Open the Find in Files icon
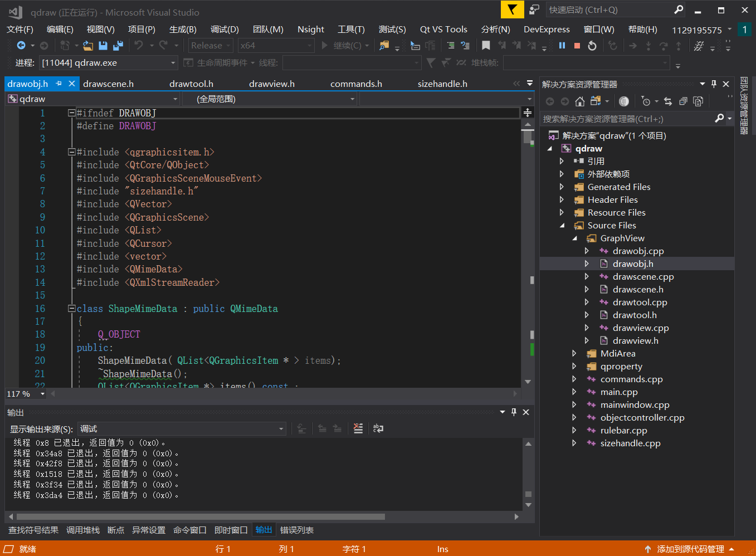This screenshot has width=756, height=556. 384,46
